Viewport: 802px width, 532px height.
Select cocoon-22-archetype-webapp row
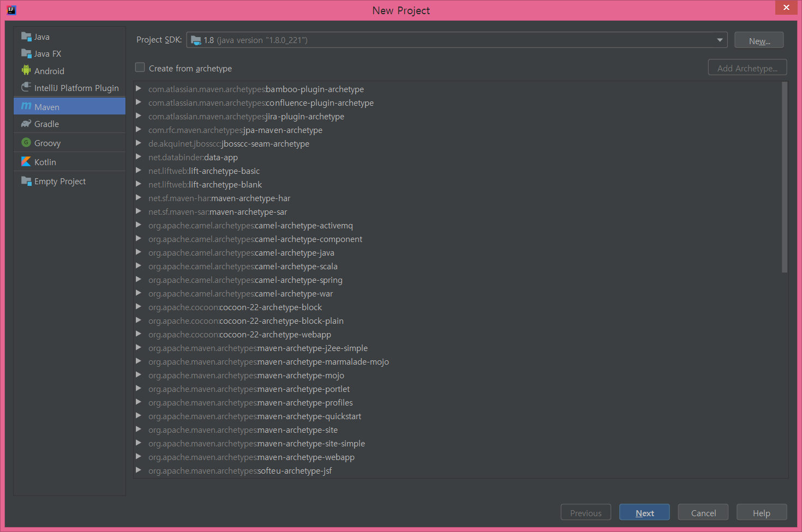457,334
